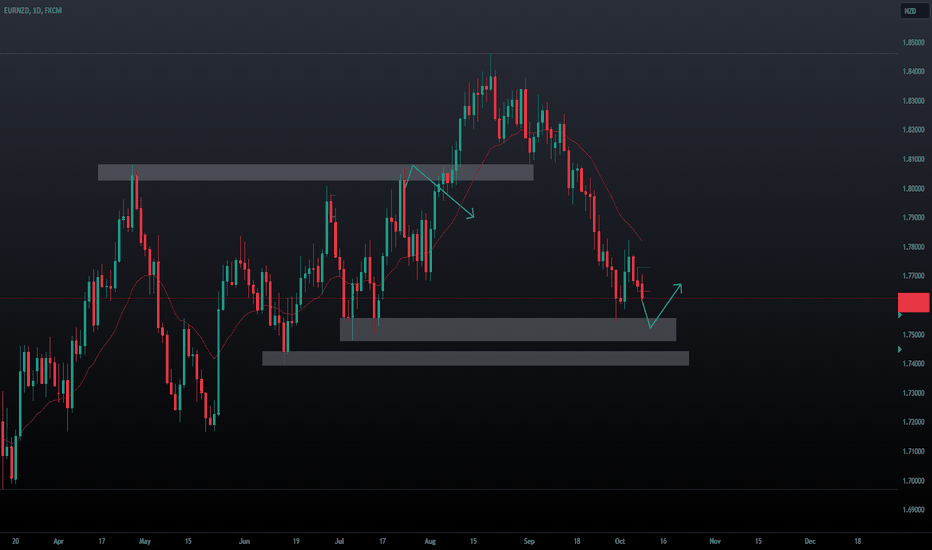Click the Apr label on the time axis
The width and height of the screenshot is (932, 550).
pos(58,542)
